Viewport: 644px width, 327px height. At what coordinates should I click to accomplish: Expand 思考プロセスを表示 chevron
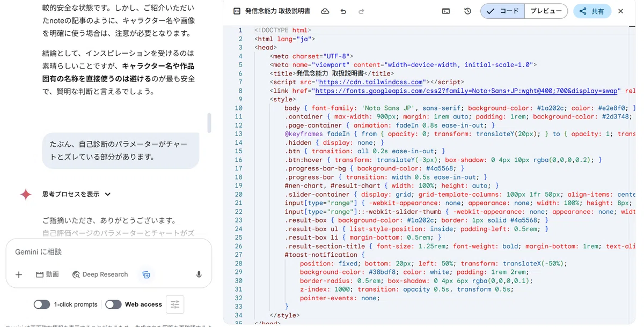(x=108, y=195)
